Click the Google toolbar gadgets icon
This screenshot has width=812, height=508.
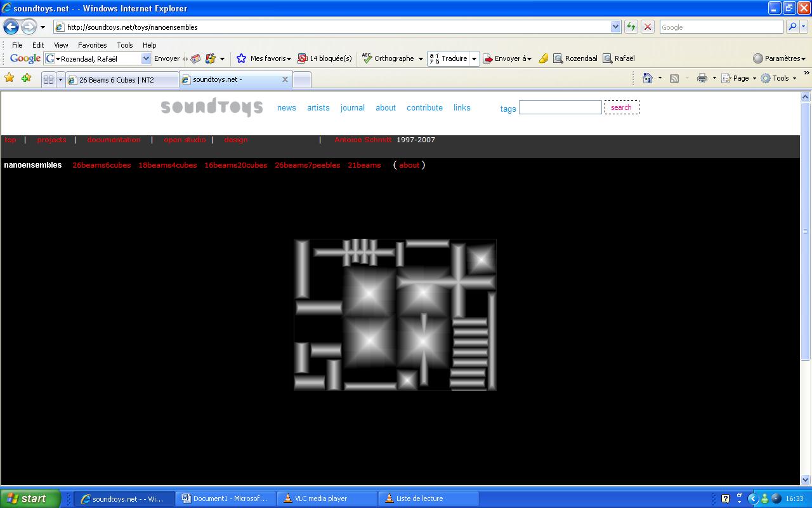click(x=211, y=58)
